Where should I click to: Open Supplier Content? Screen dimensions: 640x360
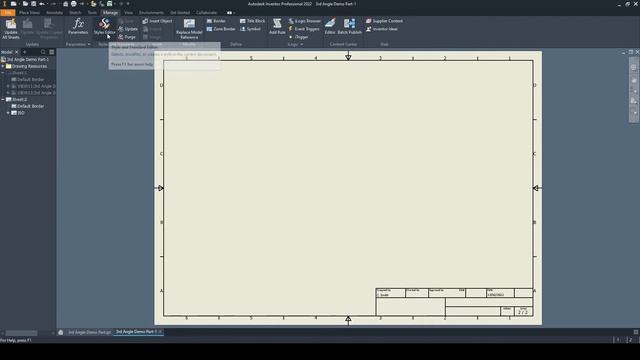coord(384,21)
